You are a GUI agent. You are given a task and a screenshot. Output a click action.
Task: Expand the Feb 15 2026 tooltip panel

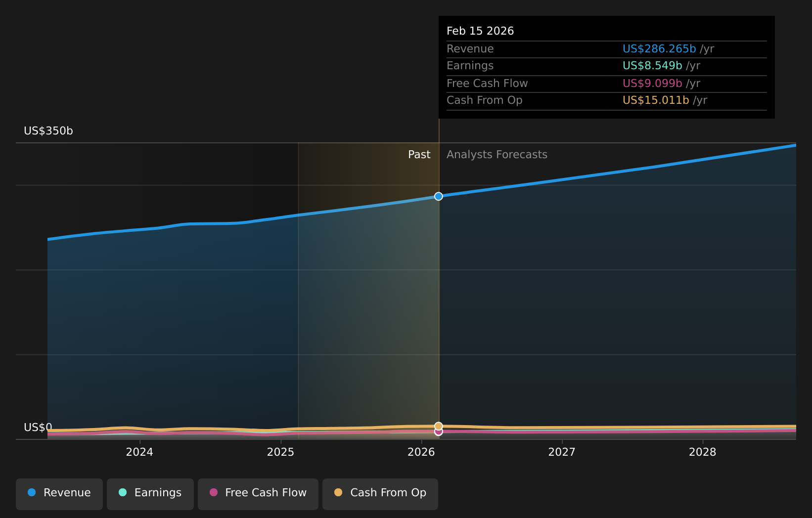click(x=480, y=30)
